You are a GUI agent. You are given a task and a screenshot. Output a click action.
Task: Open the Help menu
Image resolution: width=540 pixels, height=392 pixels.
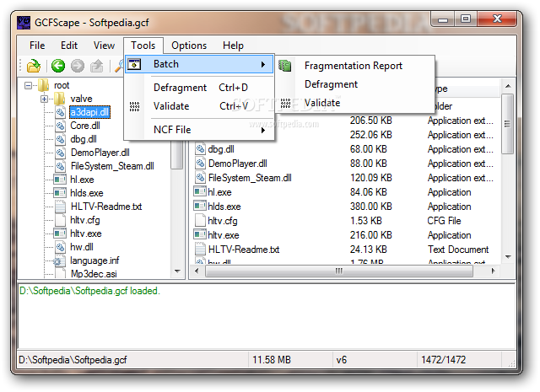[x=233, y=46]
